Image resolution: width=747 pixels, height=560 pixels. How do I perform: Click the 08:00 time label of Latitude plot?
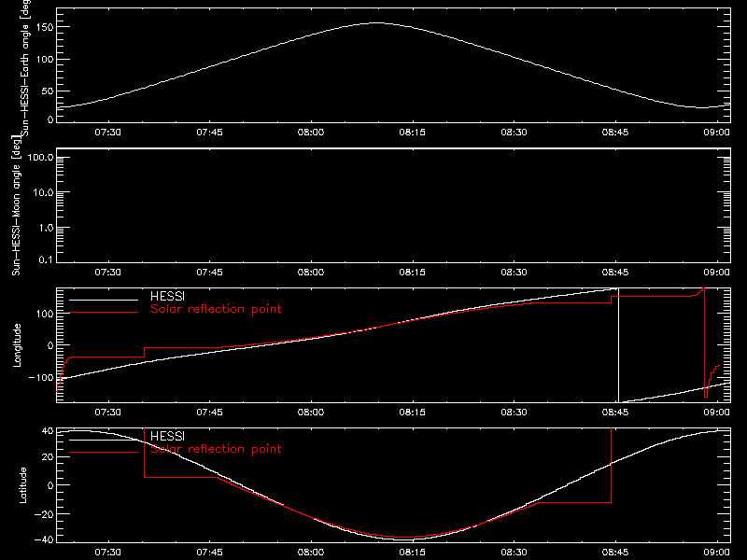click(311, 553)
